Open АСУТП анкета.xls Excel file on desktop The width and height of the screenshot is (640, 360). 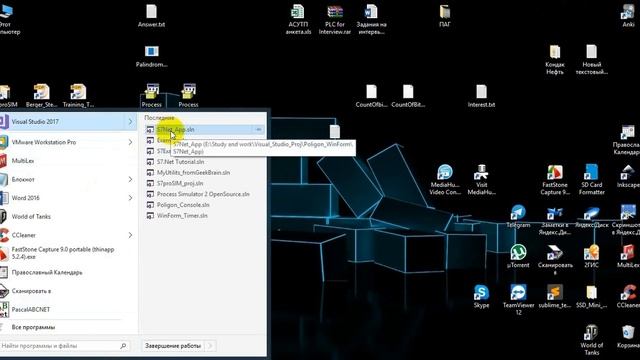click(x=298, y=19)
